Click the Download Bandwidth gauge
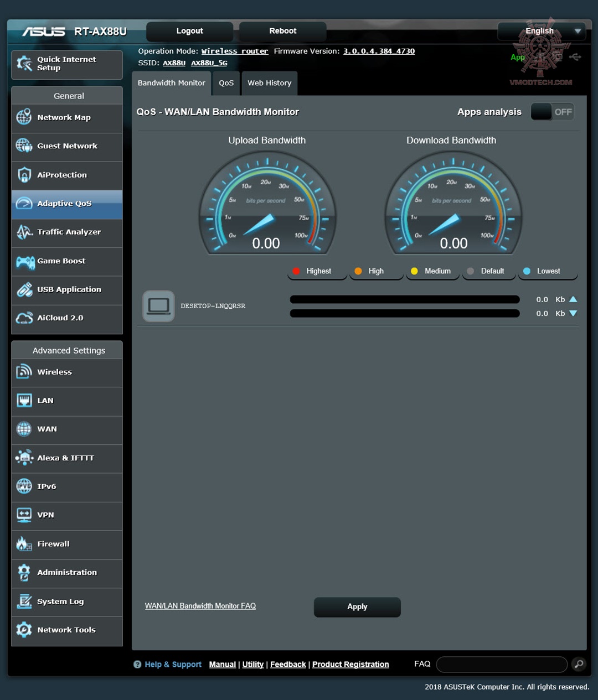This screenshot has width=598, height=700. tap(453, 204)
